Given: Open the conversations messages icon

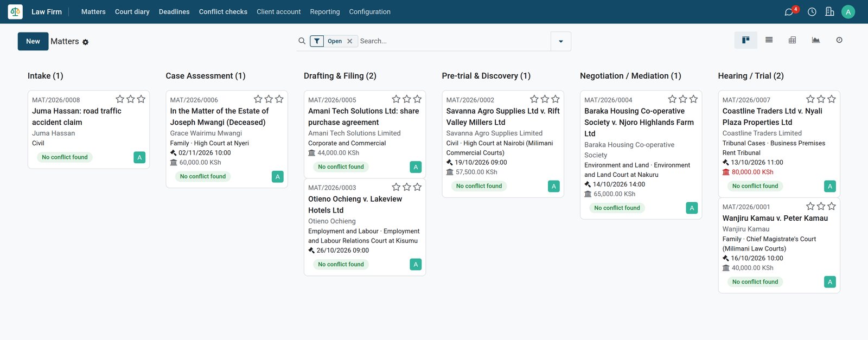Looking at the screenshot, I should (x=789, y=12).
